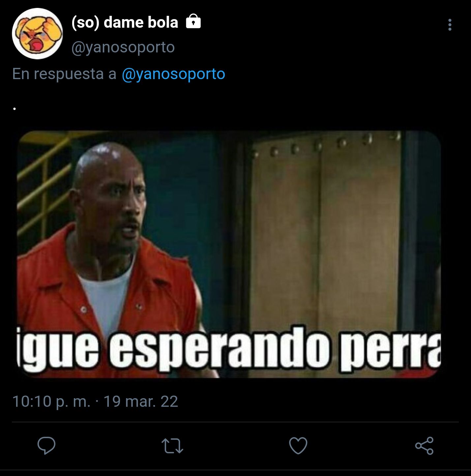This screenshot has height=476, width=471.
Task: Open the @yanosoporto mention link in blue
Action: [173, 74]
